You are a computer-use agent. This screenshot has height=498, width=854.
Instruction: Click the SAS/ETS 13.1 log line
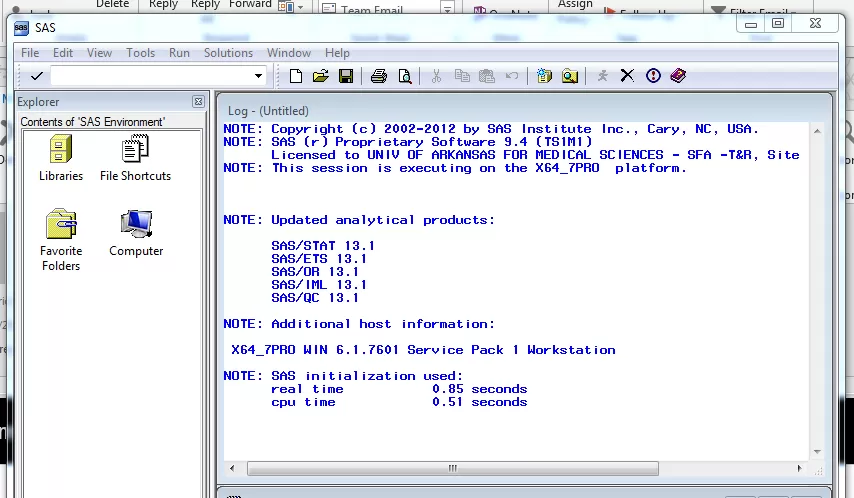point(319,259)
